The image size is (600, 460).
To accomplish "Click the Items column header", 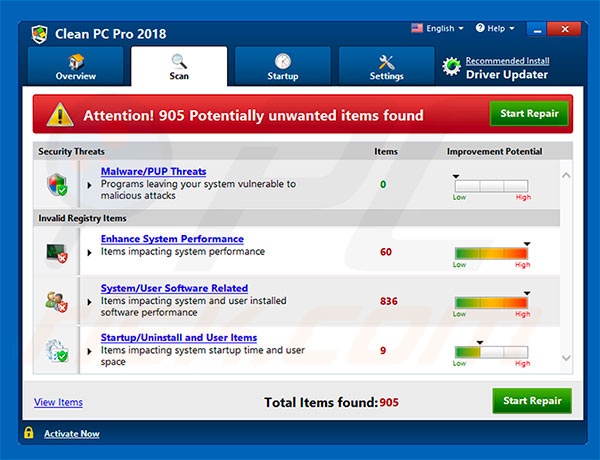I will [386, 152].
